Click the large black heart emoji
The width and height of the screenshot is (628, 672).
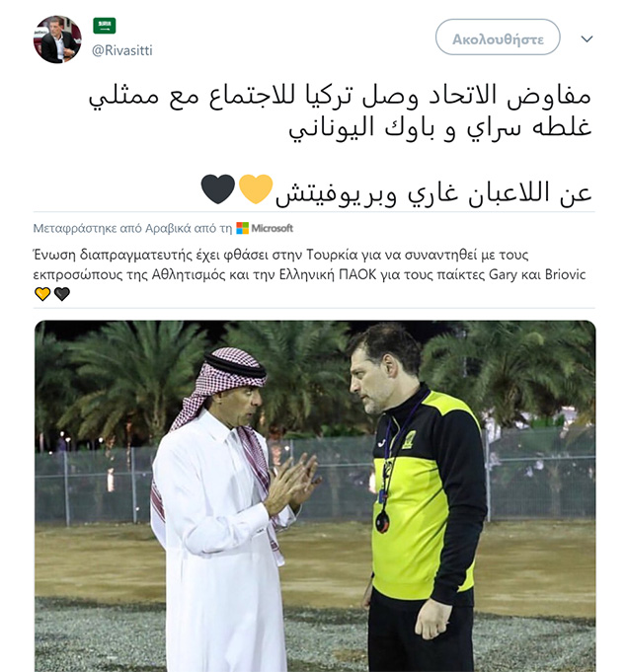click(218, 189)
